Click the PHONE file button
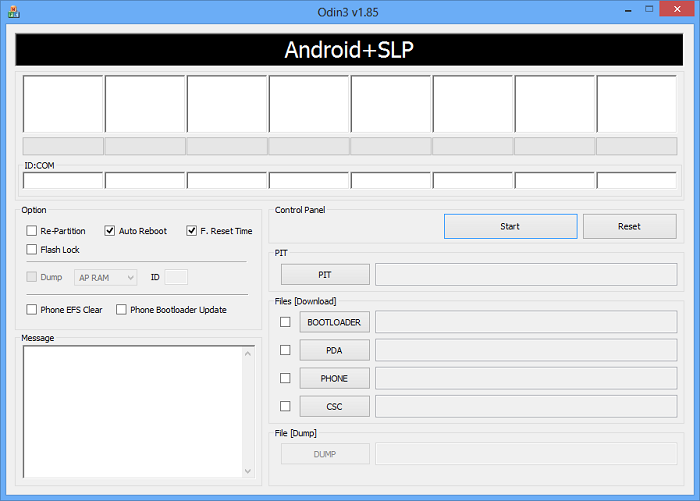This screenshot has height=501, width=700. [x=334, y=378]
